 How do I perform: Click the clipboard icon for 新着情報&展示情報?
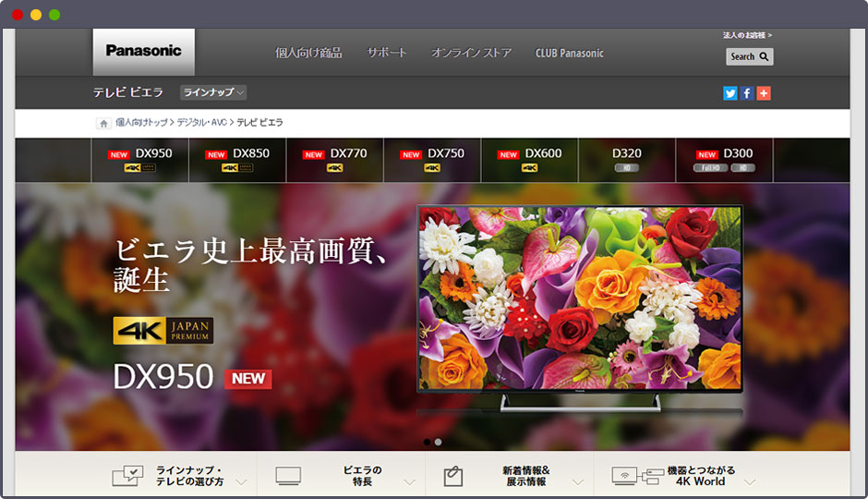(x=453, y=476)
